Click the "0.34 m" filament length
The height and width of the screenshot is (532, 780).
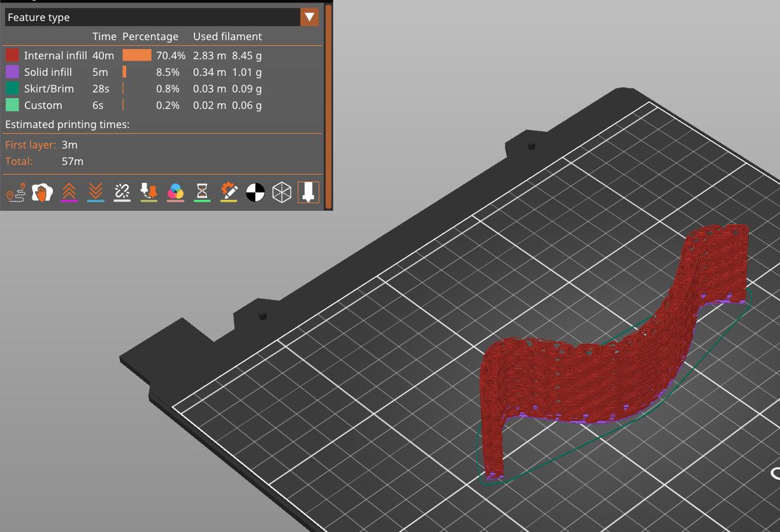tap(209, 72)
